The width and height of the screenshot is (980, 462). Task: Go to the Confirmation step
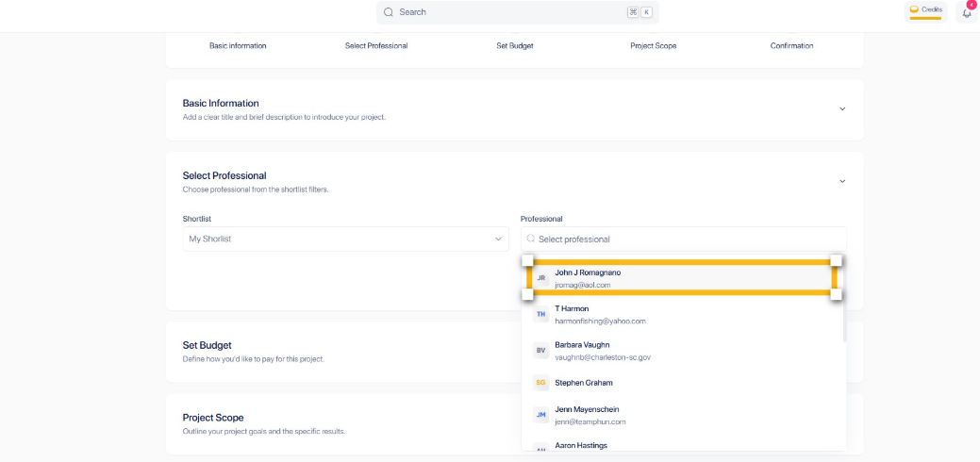pyautogui.click(x=791, y=45)
